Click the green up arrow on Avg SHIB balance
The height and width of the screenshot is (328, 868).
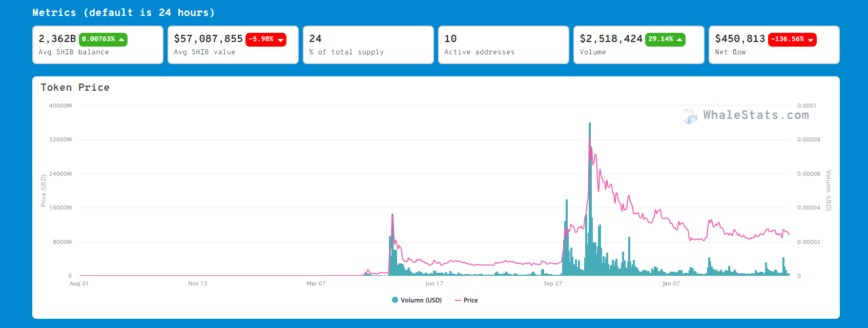pos(121,39)
